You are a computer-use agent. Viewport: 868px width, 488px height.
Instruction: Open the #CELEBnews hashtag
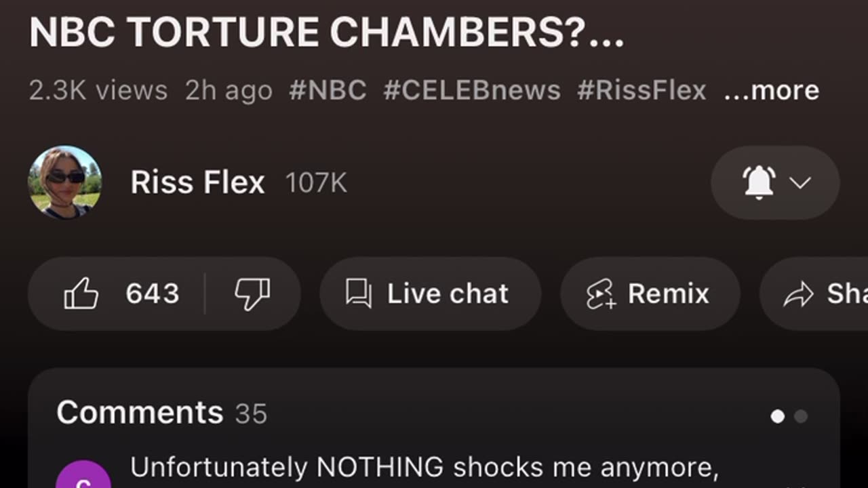472,90
